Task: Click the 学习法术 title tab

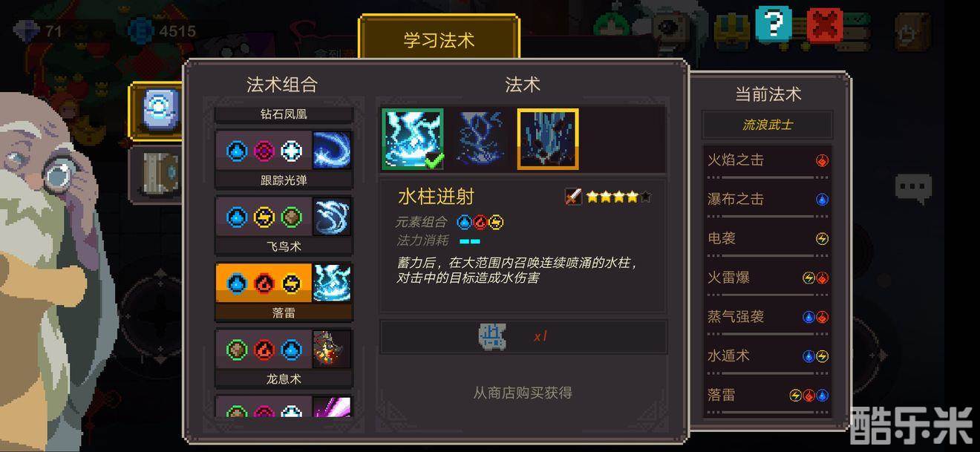Action: [x=439, y=39]
